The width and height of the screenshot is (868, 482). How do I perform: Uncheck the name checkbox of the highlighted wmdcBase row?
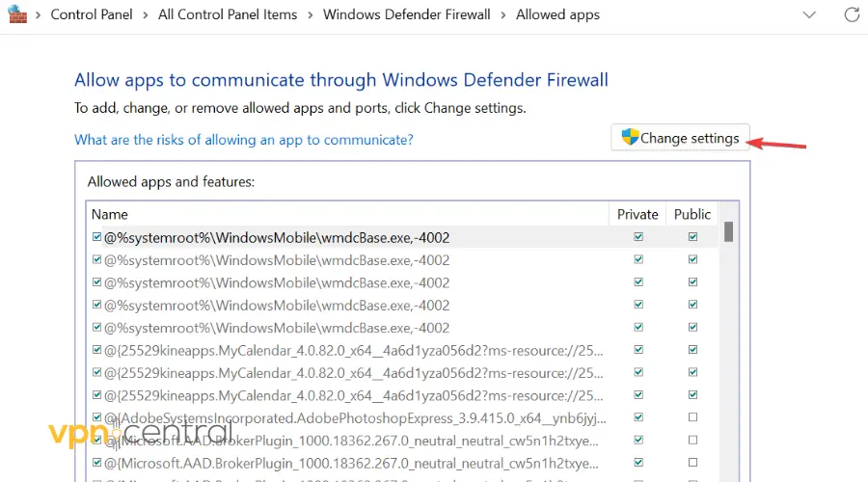(x=96, y=237)
